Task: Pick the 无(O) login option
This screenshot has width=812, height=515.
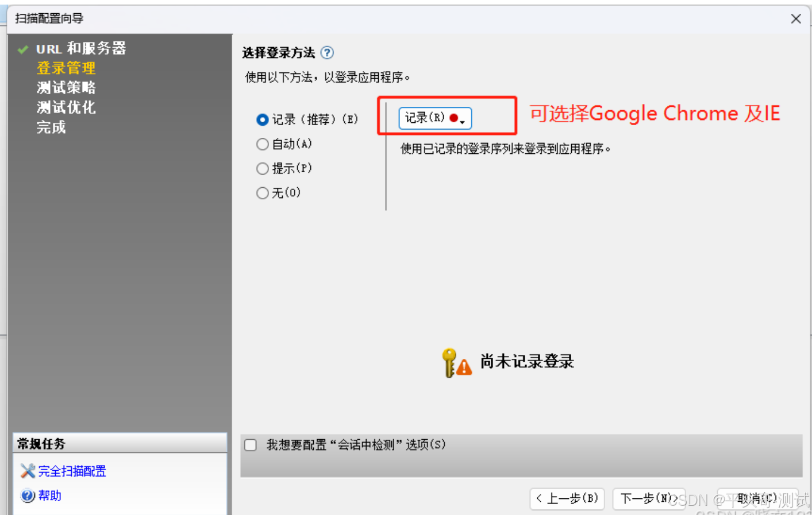Action: (263, 193)
